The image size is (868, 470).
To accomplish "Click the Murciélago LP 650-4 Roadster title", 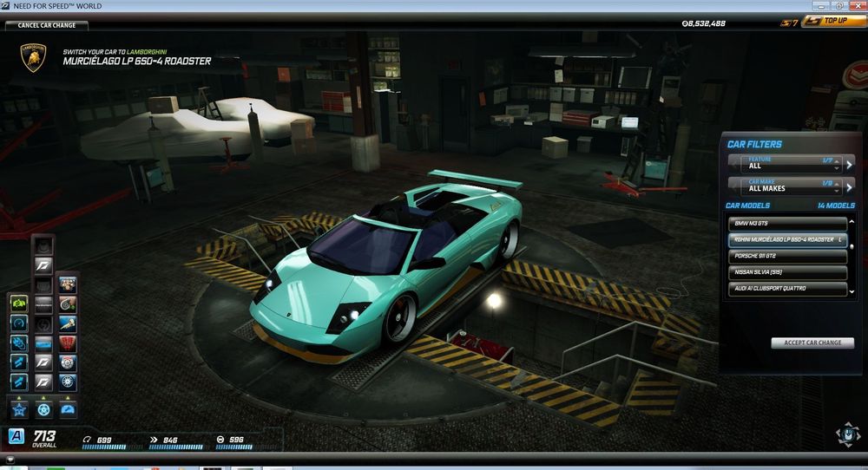I will [x=137, y=61].
